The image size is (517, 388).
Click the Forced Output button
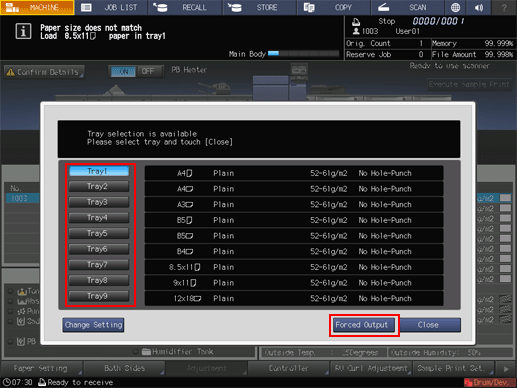363,325
